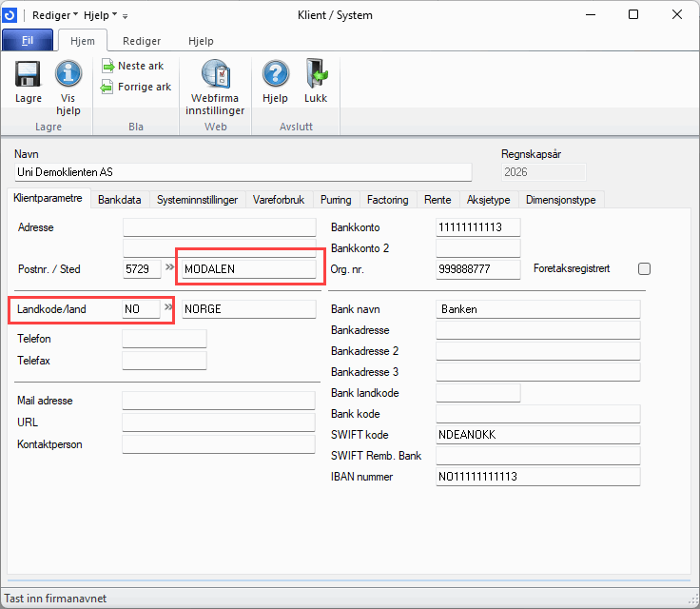Open the Factoring tab

[387, 200]
